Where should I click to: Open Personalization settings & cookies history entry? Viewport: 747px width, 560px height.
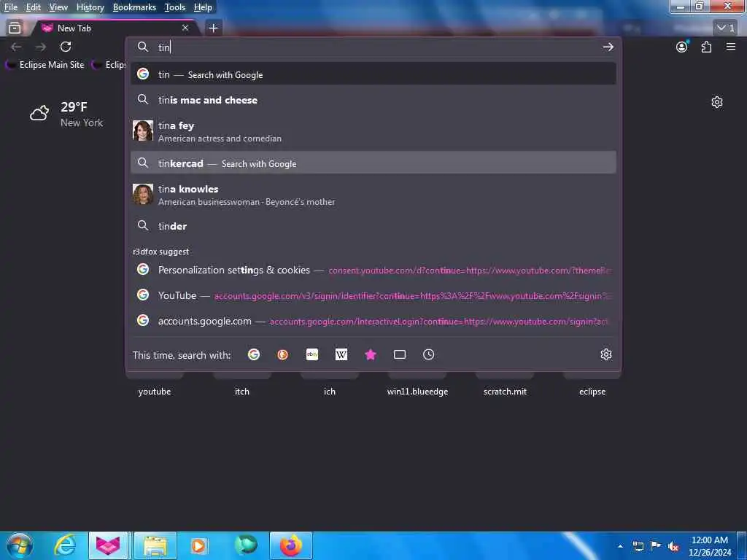(x=373, y=270)
